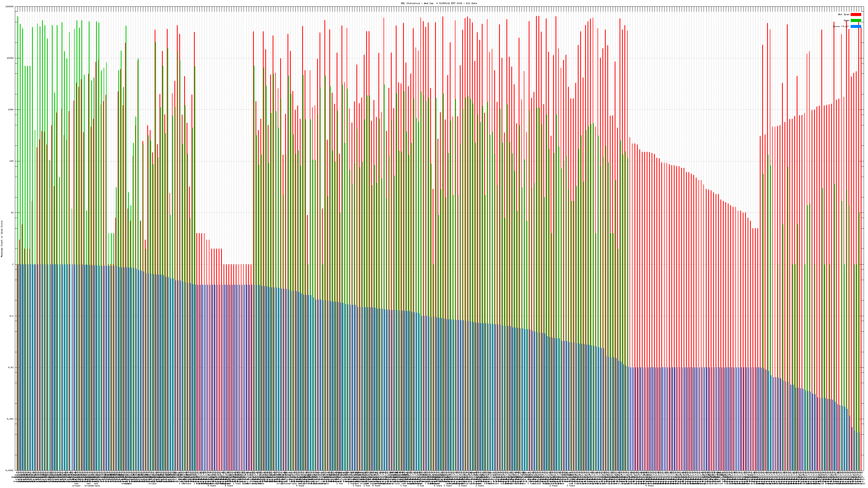This screenshot has width=868, height=488.
Task: Click the 100 y-axis tick label
Action: pos(12,161)
